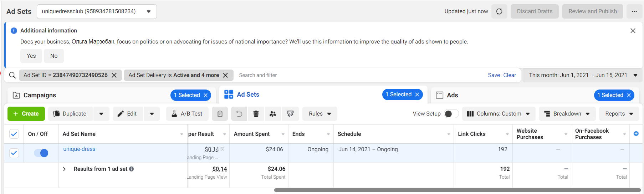Image resolution: width=644 pixels, height=194 pixels.
Task: Uncheck the header select-all checkbox
Action: pos(14,134)
